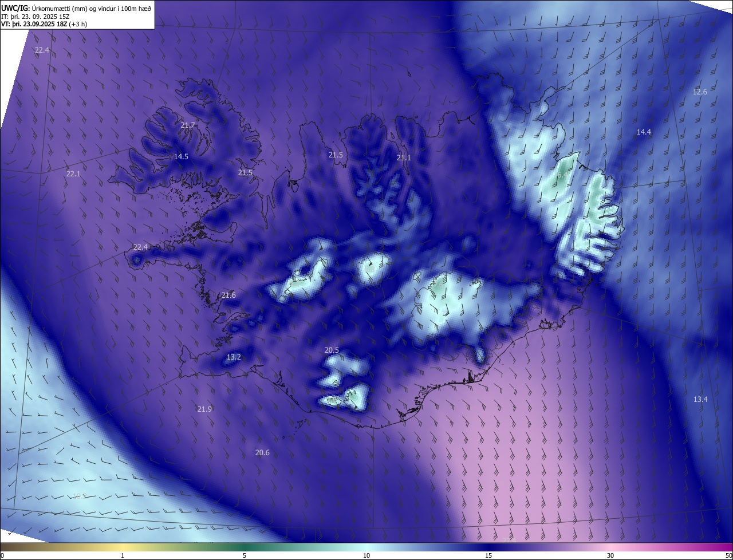733x560 pixels.
Task: Click the 13.4 value label on the map
Action: [x=700, y=399]
